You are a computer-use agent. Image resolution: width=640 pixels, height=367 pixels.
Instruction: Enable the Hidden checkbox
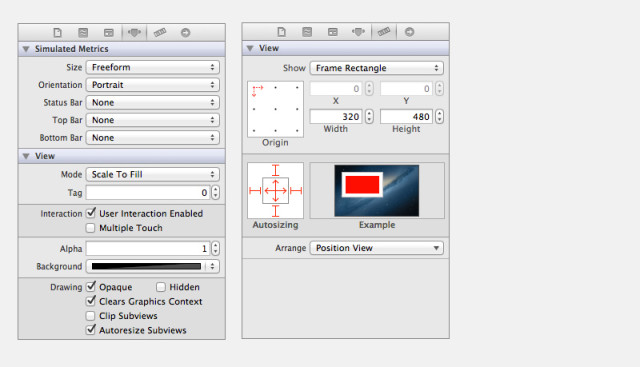[161, 287]
